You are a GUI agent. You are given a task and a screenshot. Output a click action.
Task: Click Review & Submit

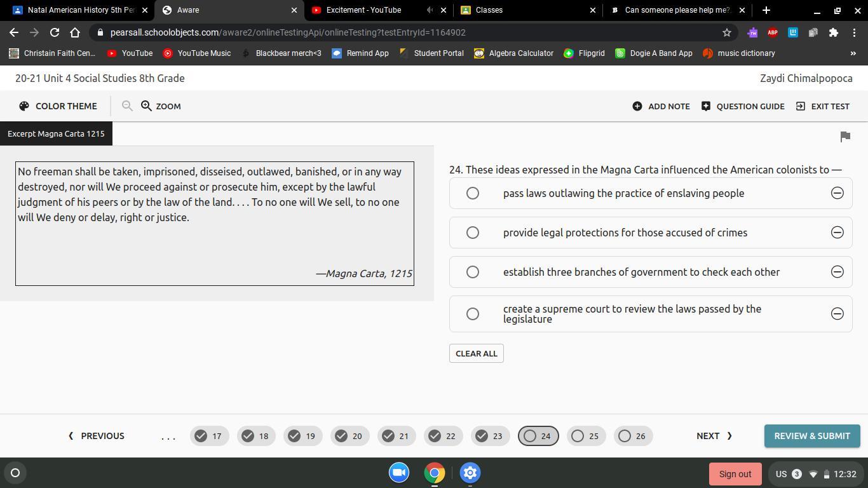coord(811,436)
